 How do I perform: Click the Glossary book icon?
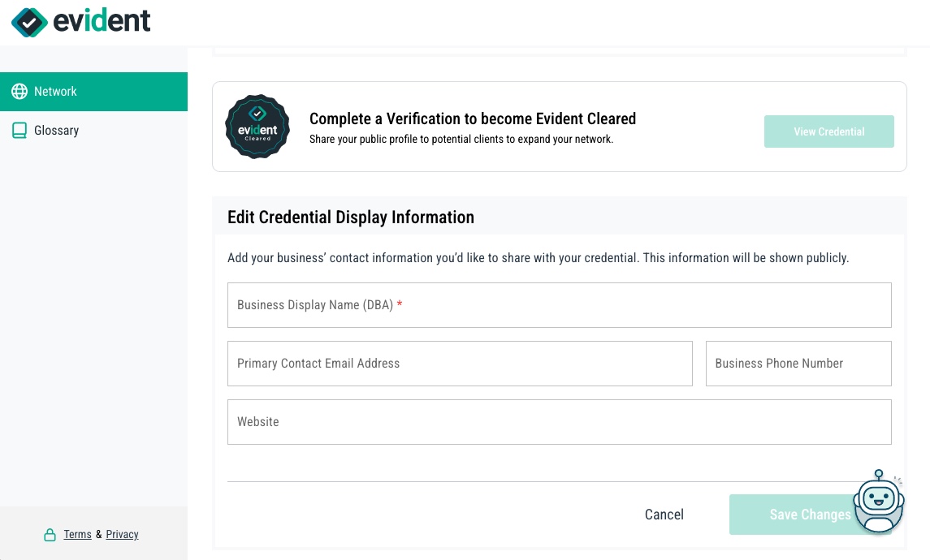pyautogui.click(x=19, y=130)
